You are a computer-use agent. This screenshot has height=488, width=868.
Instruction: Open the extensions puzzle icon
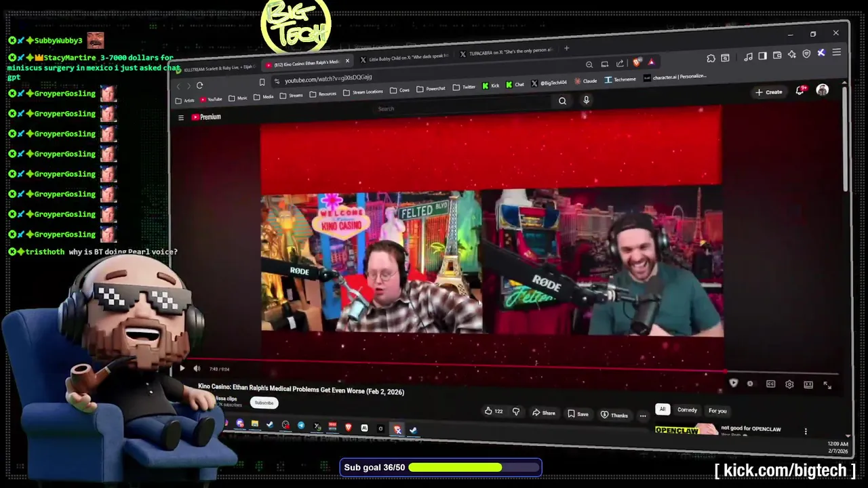[711, 58]
